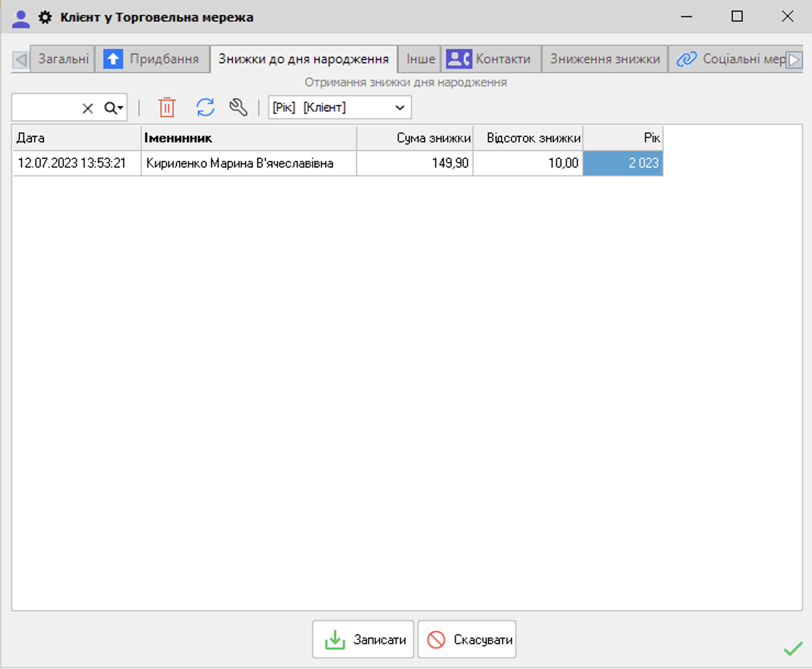Image resolution: width=812 pixels, height=669 pixels.
Task: Click the Рік column header
Action: [x=623, y=138]
